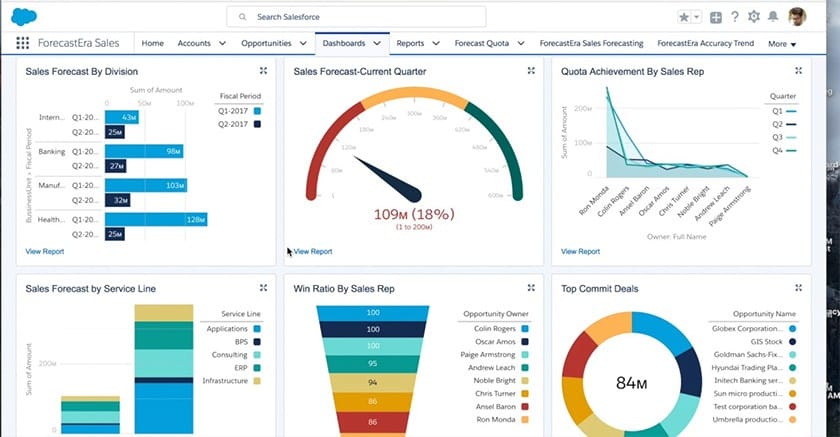Screen dimensions: 840x437
Task: Click the Colin Rogers legend swatch
Action: pyautogui.click(x=525, y=329)
